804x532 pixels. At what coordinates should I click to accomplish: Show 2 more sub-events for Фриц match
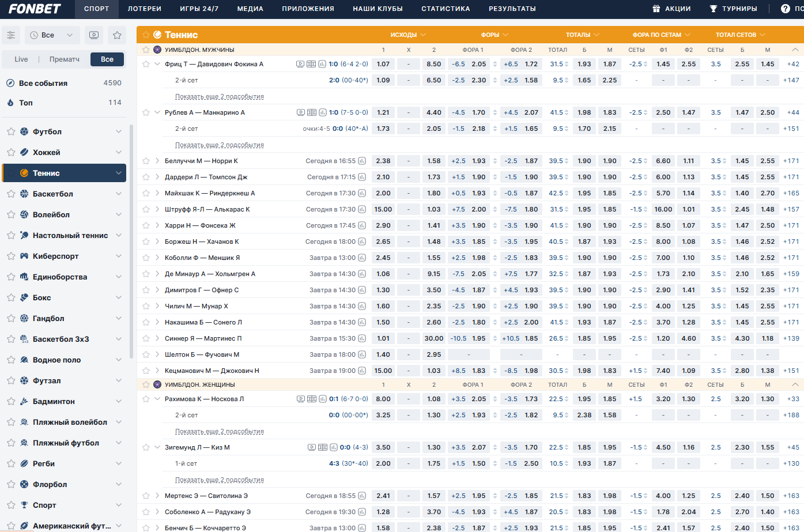tap(220, 96)
